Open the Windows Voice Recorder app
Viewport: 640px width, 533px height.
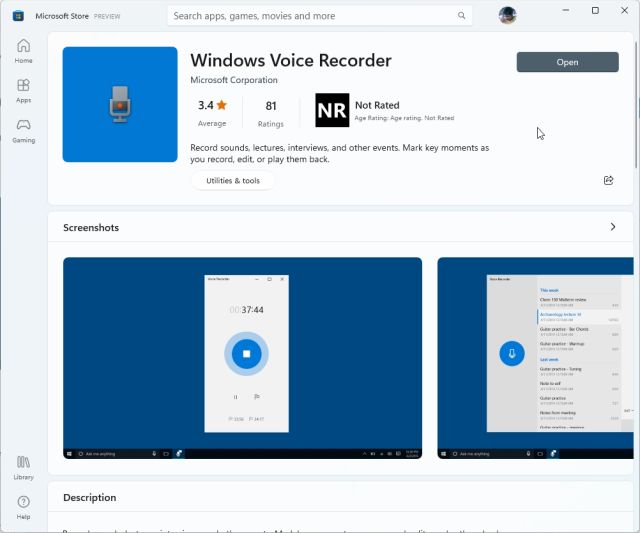[567, 62]
